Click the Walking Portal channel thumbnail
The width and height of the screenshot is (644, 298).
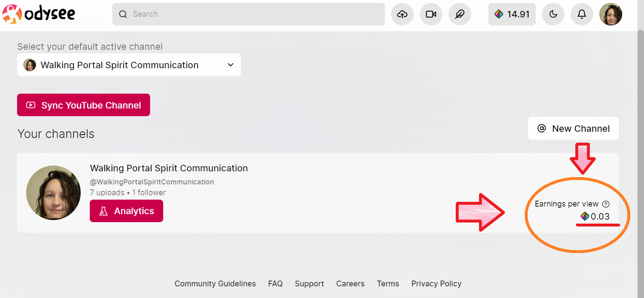53,193
